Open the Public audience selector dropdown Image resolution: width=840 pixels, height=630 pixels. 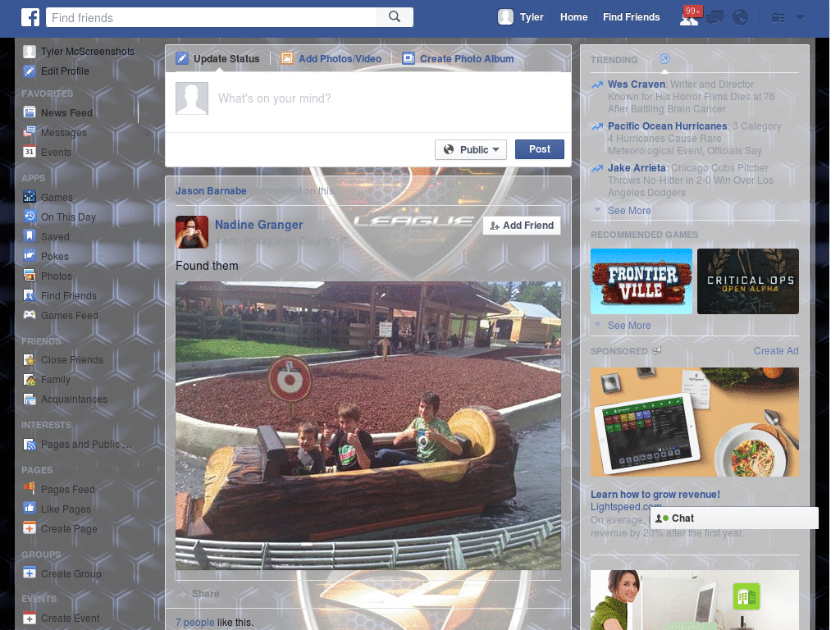pos(470,149)
